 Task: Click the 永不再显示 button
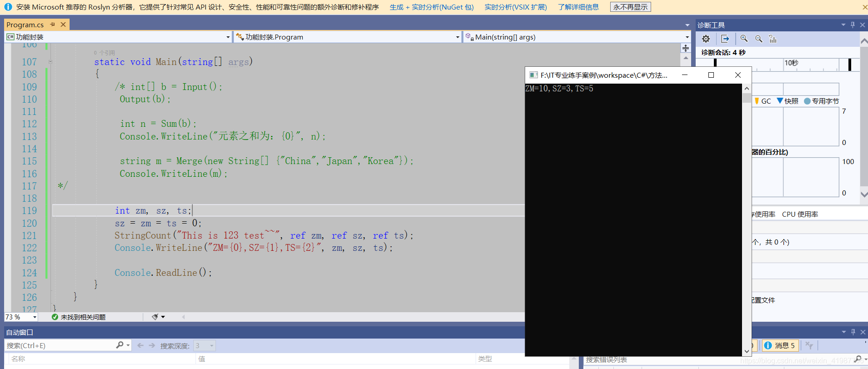pos(630,7)
